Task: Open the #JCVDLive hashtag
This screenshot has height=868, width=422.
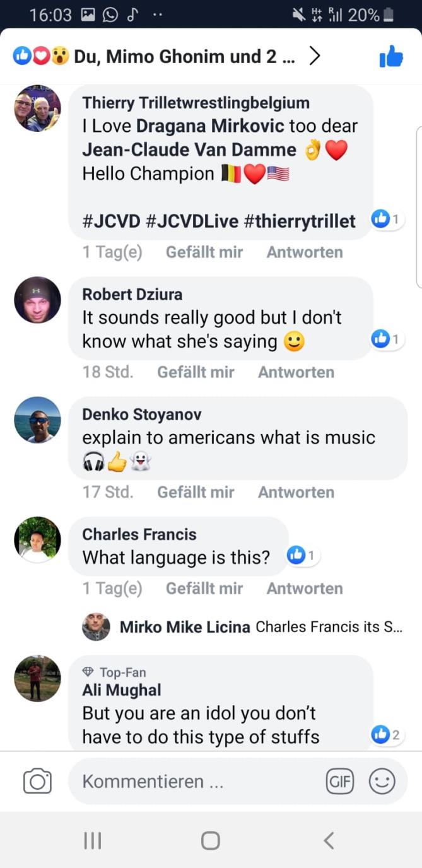Action: [x=192, y=221]
